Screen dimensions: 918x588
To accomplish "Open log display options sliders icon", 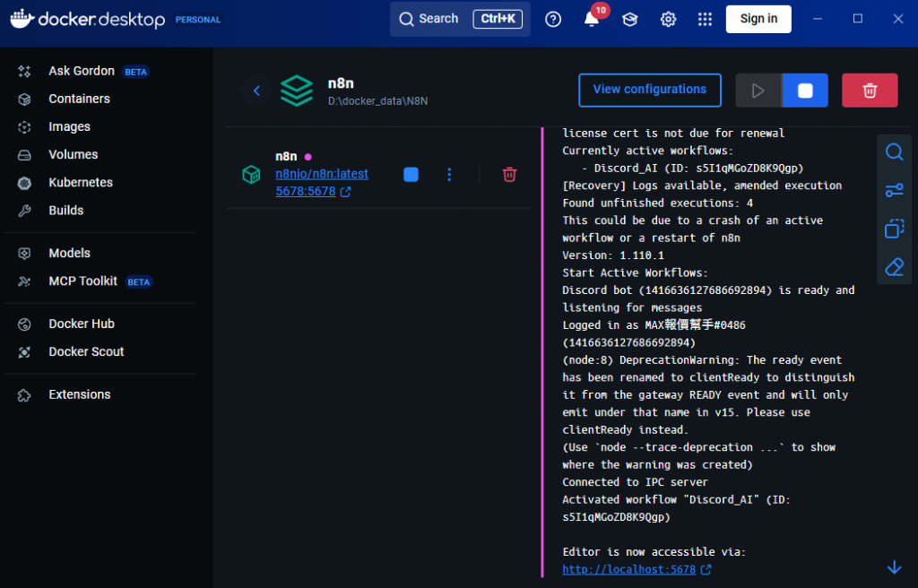I will pos(894,190).
